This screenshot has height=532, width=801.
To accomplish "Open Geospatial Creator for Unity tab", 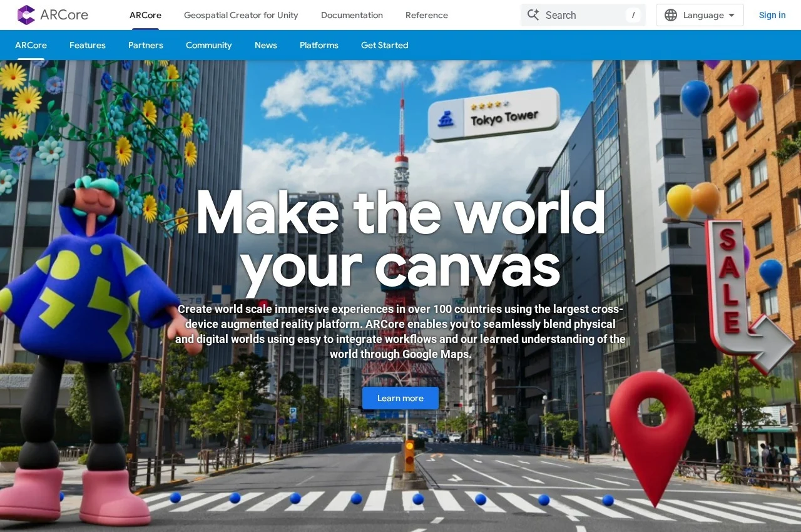I will pyautogui.click(x=241, y=15).
